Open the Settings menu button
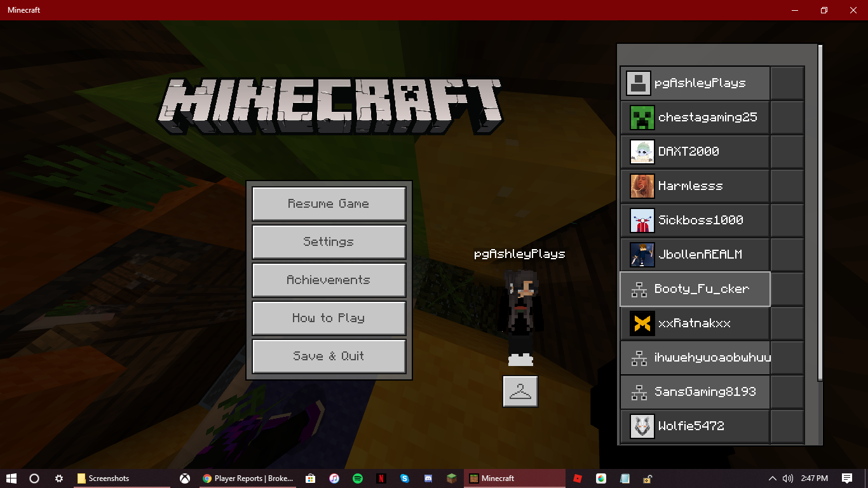This screenshot has height=488, width=868. point(329,242)
